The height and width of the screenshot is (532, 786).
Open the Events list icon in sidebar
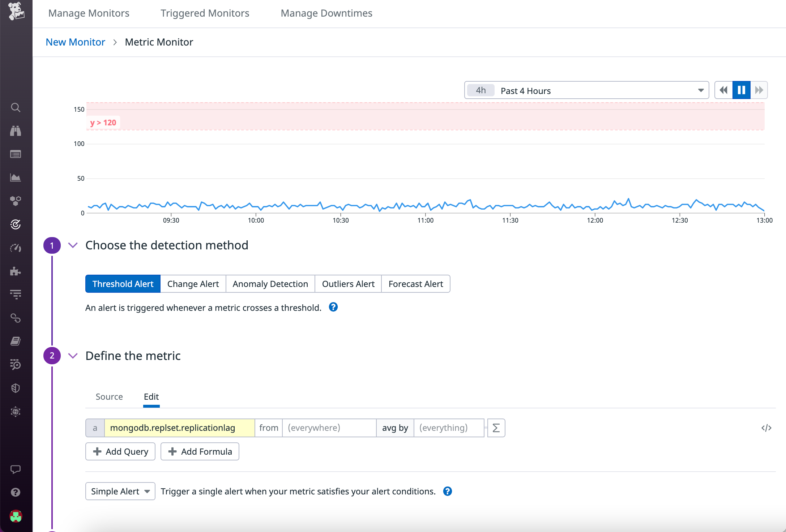16,154
